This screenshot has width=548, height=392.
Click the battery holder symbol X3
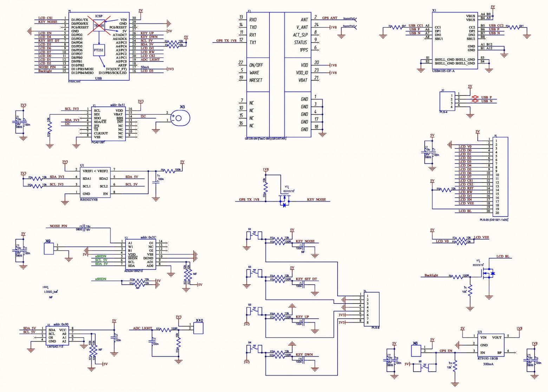pos(180,118)
